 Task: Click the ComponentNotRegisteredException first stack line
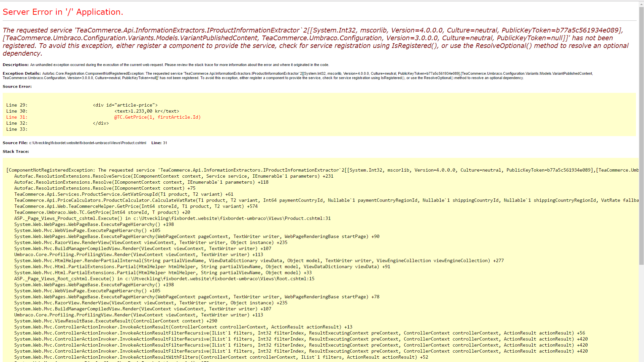point(323,170)
